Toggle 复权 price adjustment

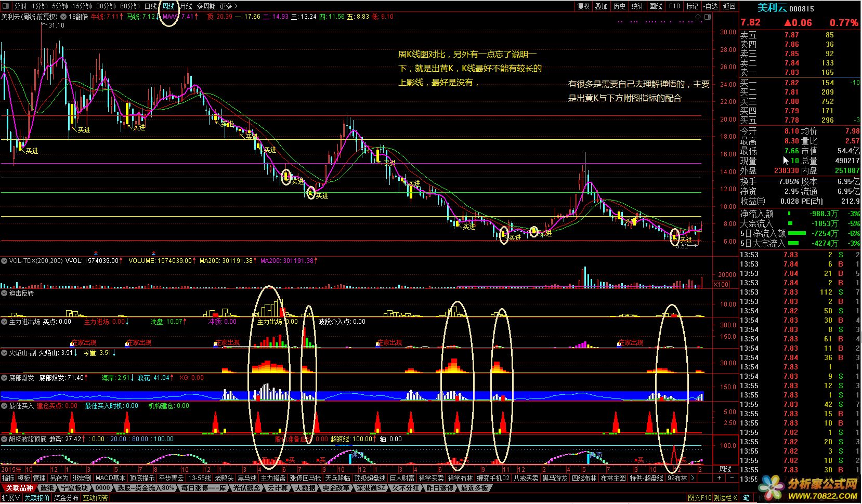584,6
